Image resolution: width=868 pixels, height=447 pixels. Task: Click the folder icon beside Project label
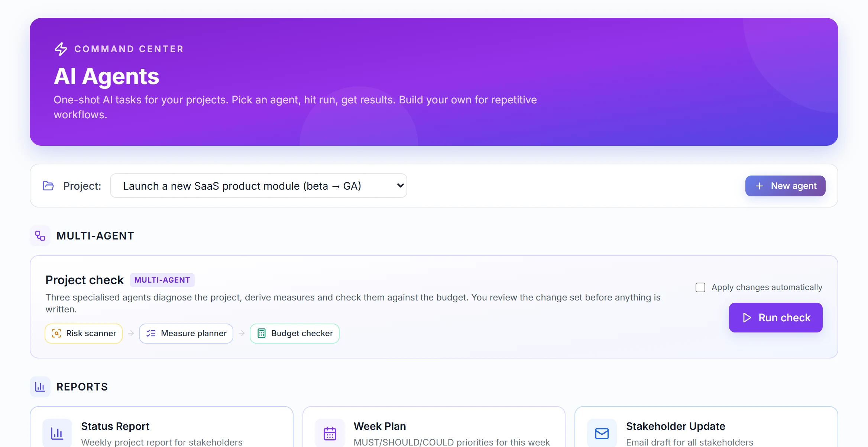point(48,186)
